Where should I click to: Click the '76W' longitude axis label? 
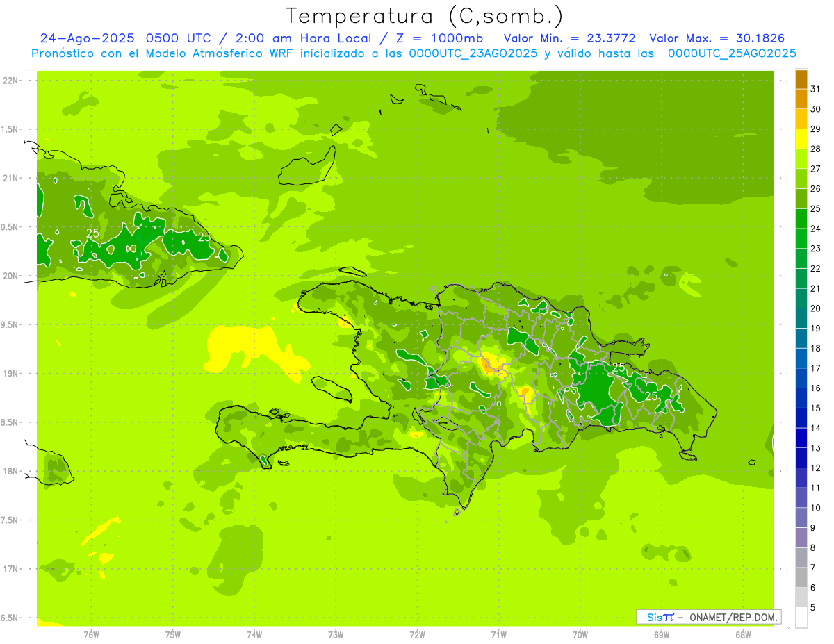pyautogui.click(x=91, y=635)
